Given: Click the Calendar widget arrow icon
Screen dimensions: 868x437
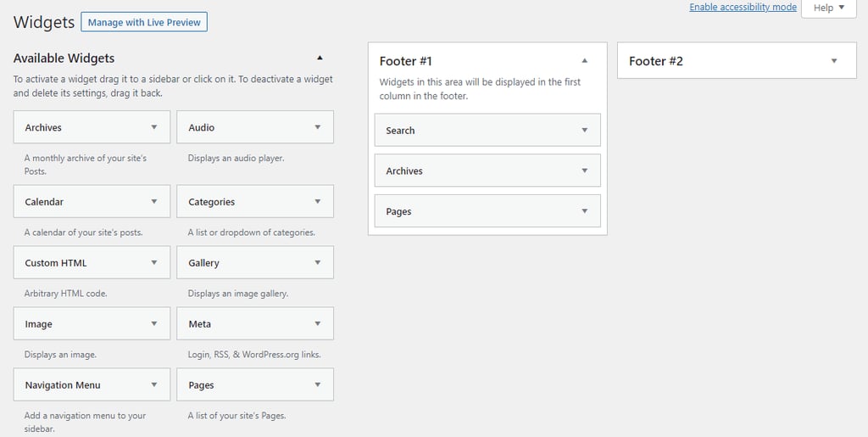Looking at the screenshot, I should pyautogui.click(x=154, y=202).
